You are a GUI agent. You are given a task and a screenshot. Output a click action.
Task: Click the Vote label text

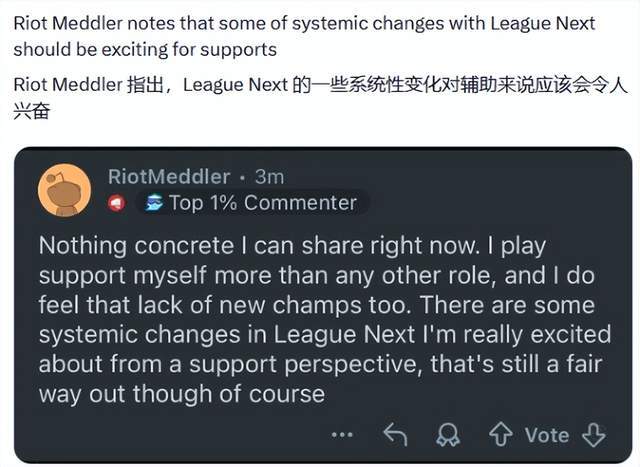point(547,435)
